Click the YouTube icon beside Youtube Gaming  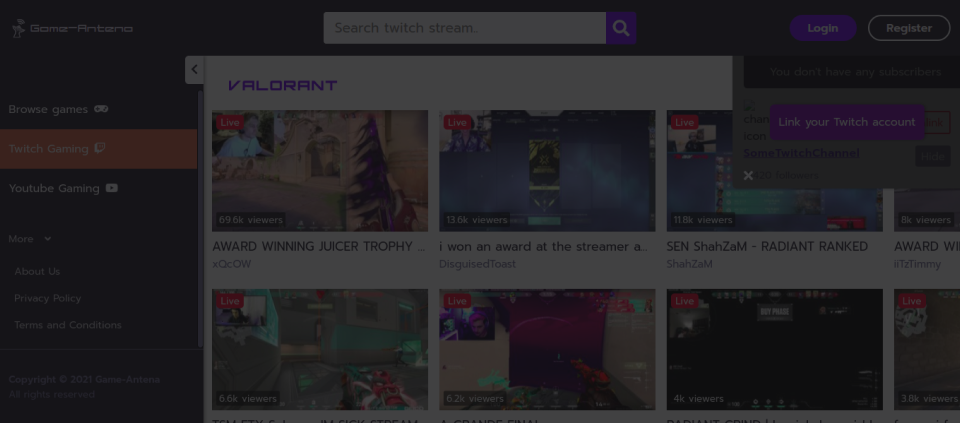click(x=111, y=188)
